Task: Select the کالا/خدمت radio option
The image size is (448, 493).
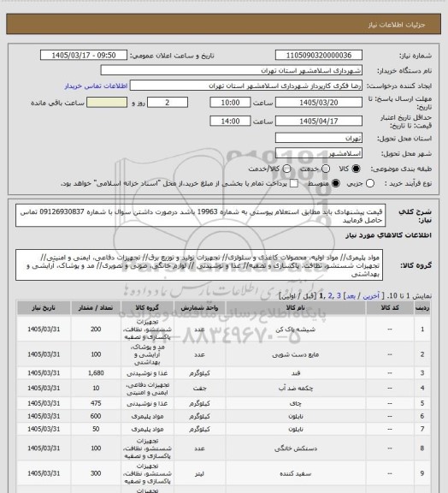Action: tap(286, 169)
